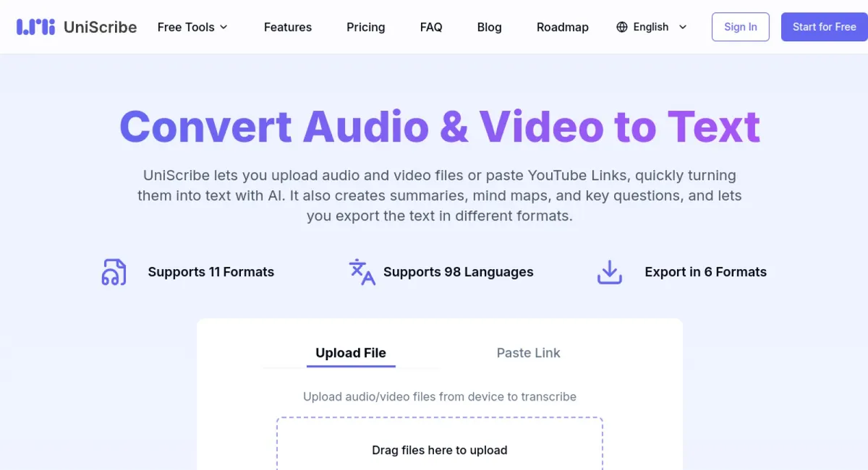Click the 'Convert Audio & Video to Text' heading
The image size is (868, 470).
click(440, 126)
